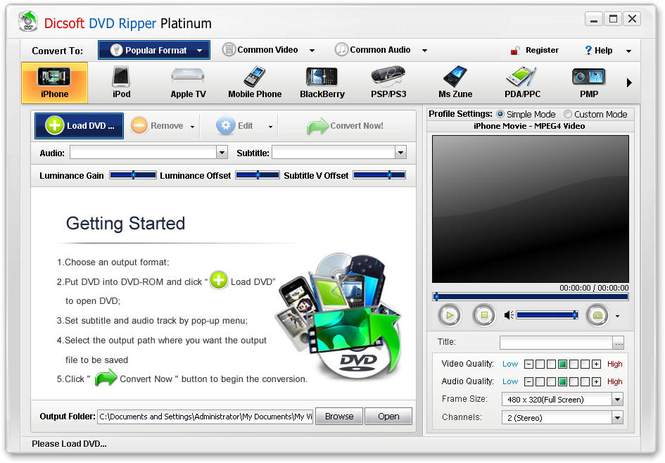Expand the snapshot options arrow
Viewport: 665px width, 463px height.
pyautogui.click(x=618, y=316)
